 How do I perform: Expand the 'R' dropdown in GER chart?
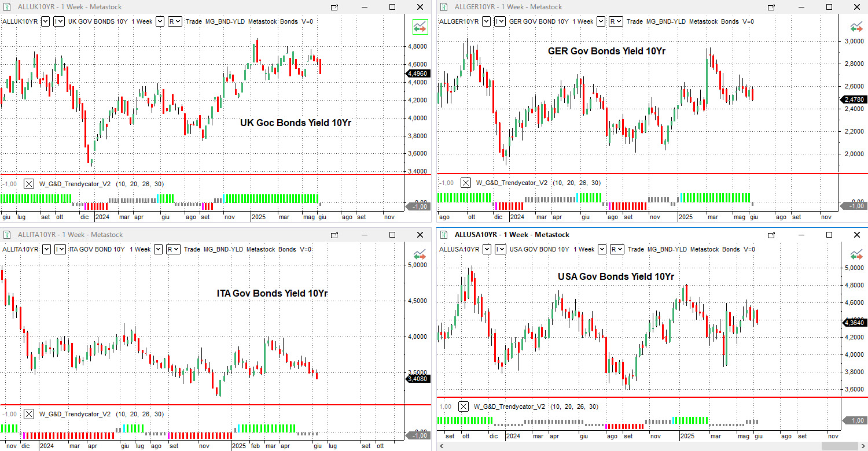[x=616, y=21]
